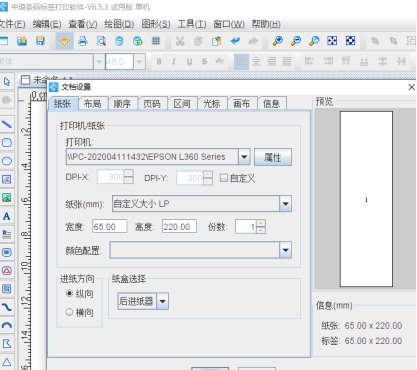
Task: Toggle italic formatting I
Action: (174, 61)
